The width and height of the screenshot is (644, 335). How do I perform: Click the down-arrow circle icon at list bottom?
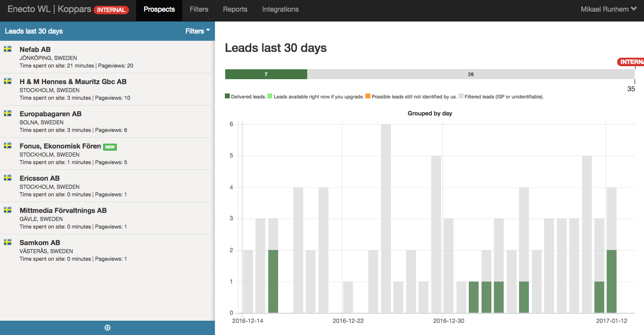point(107,328)
